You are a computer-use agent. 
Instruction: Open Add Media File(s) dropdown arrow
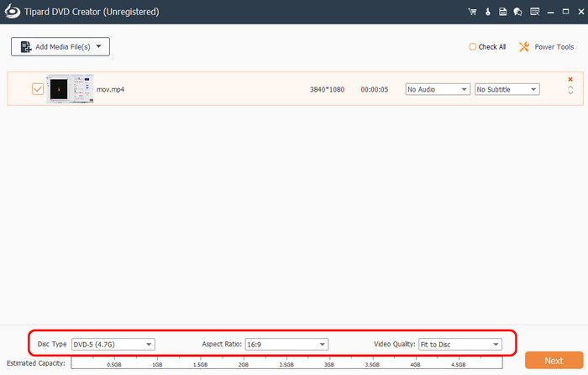coord(98,46)
